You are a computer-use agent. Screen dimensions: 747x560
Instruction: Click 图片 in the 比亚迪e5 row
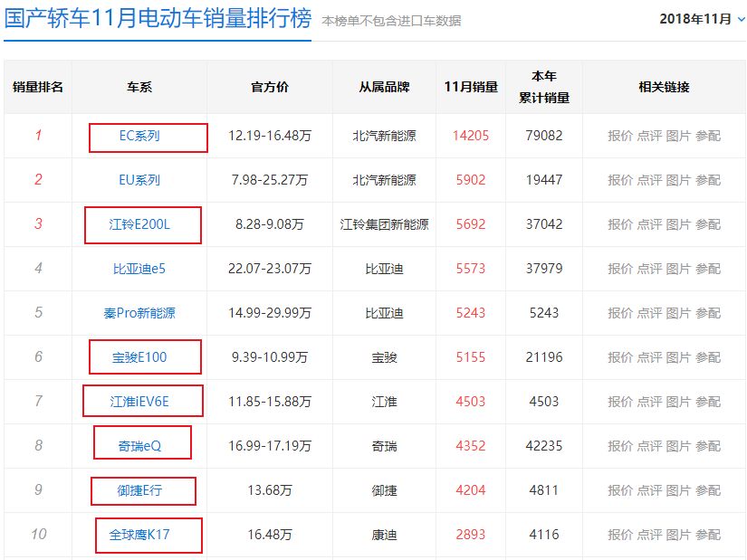[678, 269]
